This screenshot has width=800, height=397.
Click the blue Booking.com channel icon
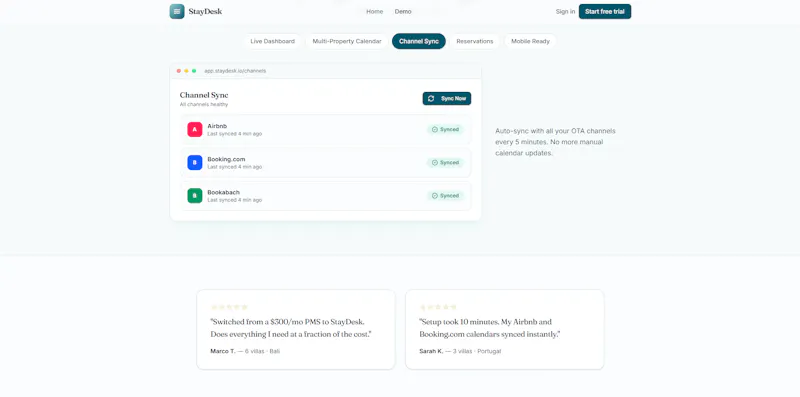(x=195, y=163)
